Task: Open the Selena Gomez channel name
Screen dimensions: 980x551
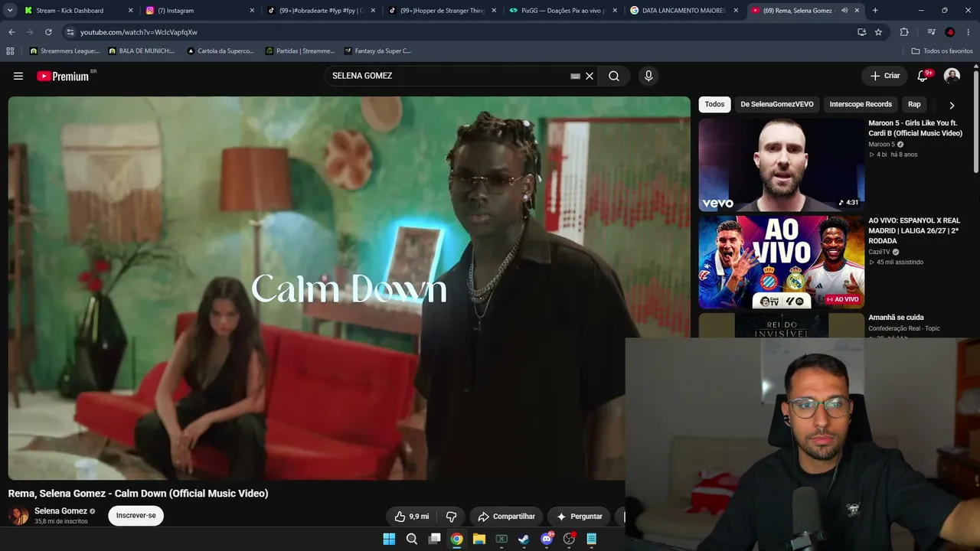Action: pos(60,511)
